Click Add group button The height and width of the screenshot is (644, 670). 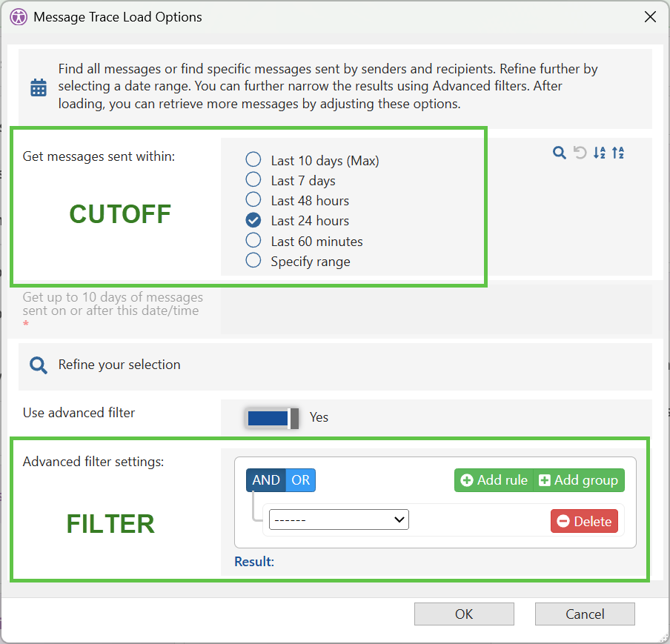[579, 480]
